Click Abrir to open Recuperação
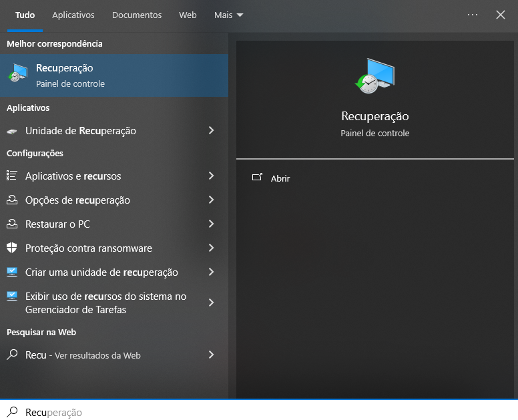The image size is (518, 420). click(280, 178)
